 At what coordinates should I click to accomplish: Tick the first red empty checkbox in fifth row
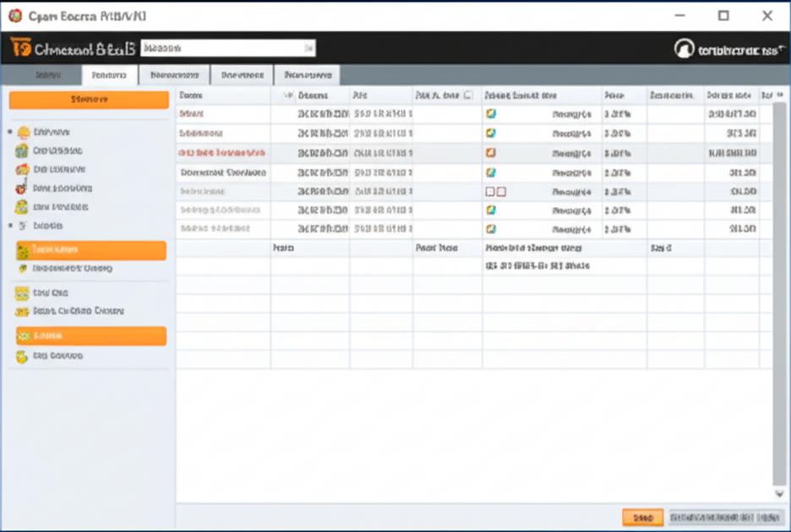490,192
